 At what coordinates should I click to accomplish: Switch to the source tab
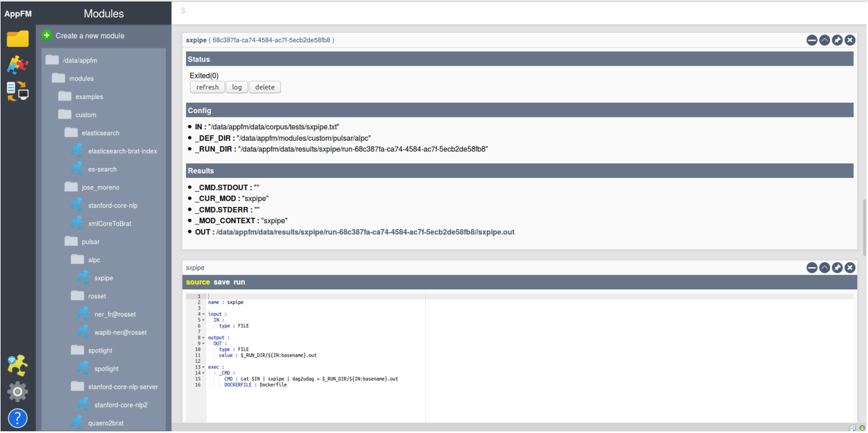(x=198, y=282)
